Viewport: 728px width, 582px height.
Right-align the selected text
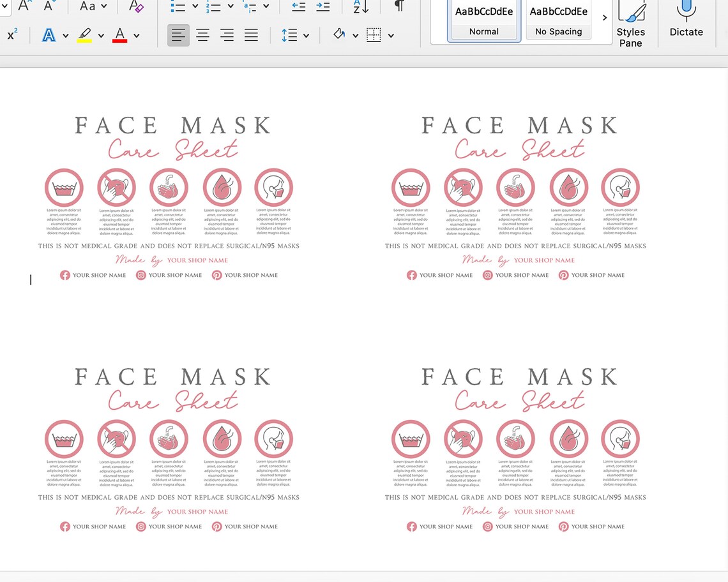[227, 34]
